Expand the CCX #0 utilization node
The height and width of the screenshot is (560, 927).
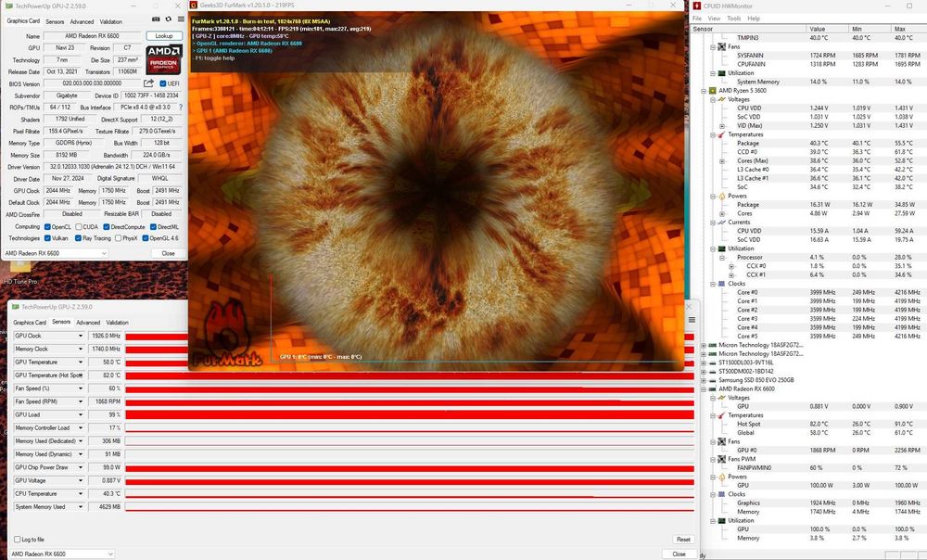click(x=731, y=266)
